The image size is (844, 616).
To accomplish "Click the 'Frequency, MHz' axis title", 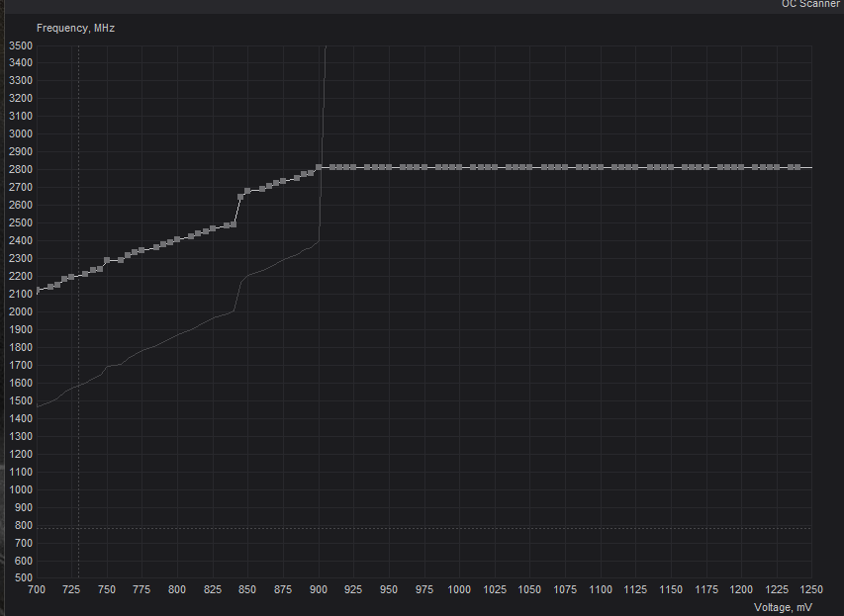I will [75, 28].
